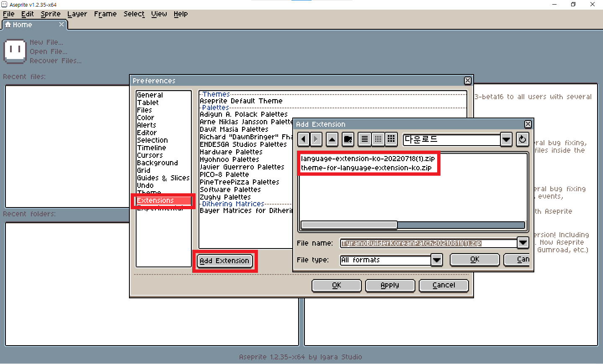Click the File name input field
The width and height of the screenshot is (603, 364).
428,243
